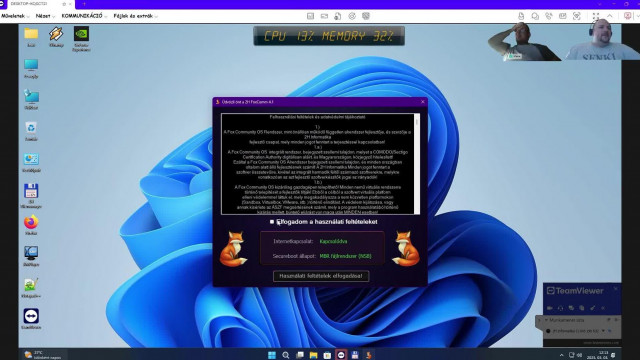Viewport: 640px width, 360px height.
Task: Click the fox app taskbar icon
Action: click(368, 355)
